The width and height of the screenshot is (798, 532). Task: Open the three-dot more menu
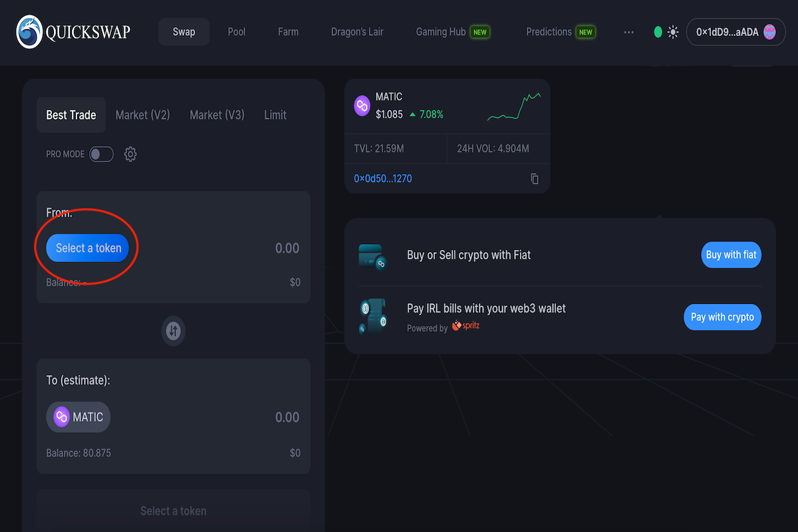(628, 32)
